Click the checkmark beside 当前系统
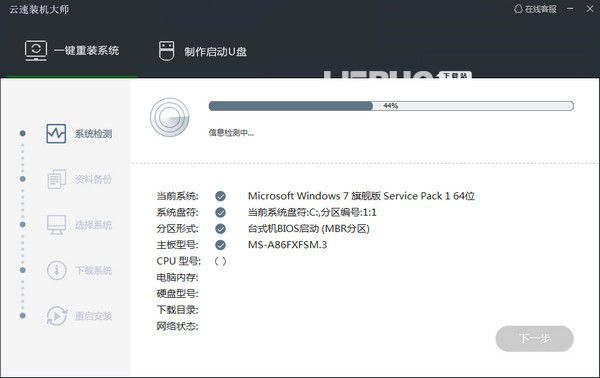Screen dimensions: 600x378 220,196
